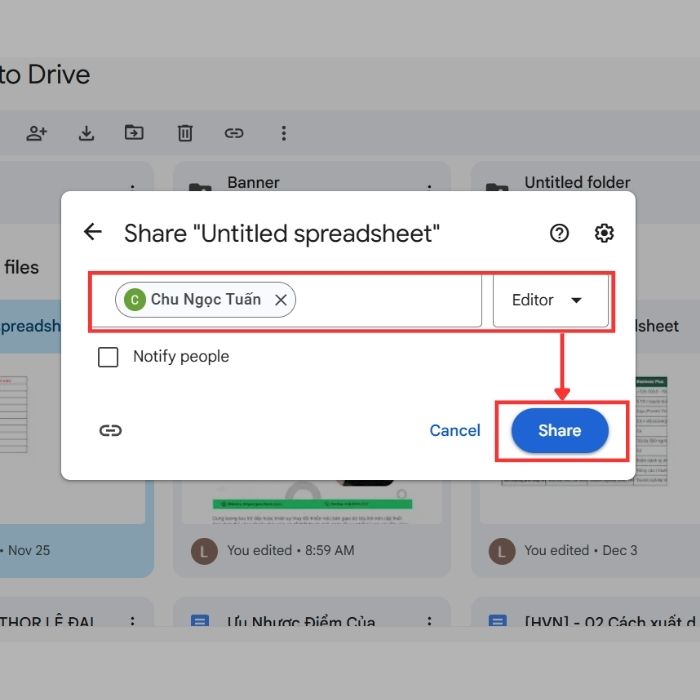
Task: Open the [HVN] - 02 Cách xuất document
Action: click(x=610, y=621)
